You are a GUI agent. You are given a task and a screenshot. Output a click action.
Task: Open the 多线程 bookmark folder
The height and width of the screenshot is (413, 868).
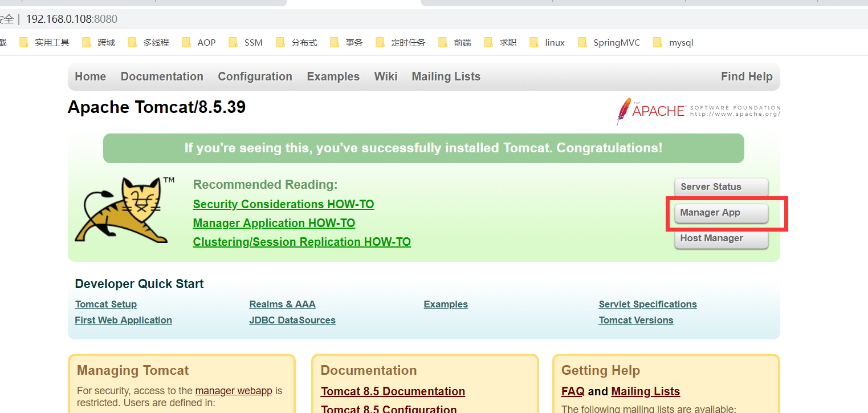(149, 42)
